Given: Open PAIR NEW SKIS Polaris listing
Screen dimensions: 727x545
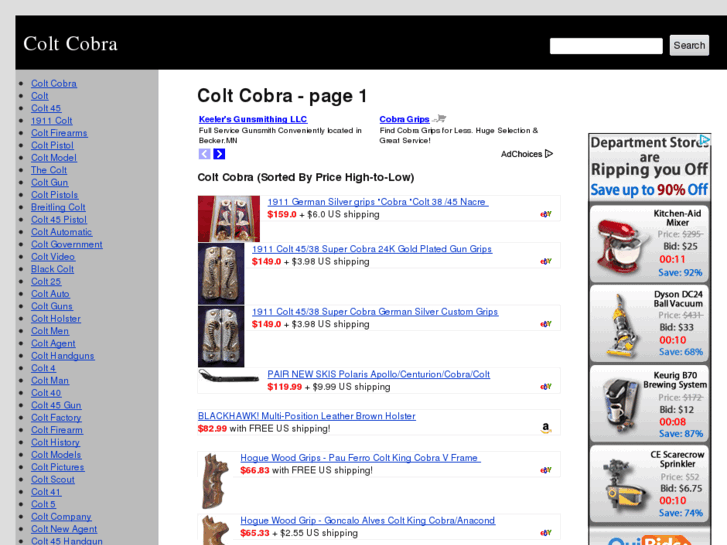Looking at the screenshot, I should coord(378,374).
